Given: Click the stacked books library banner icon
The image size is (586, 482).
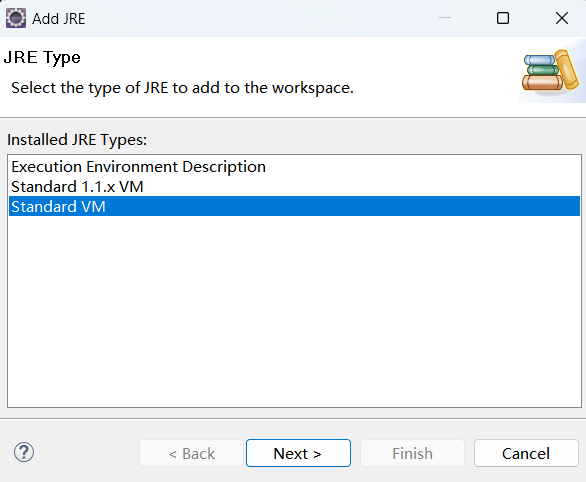Looking at the screenshot, I should click(x=550, y=71).
